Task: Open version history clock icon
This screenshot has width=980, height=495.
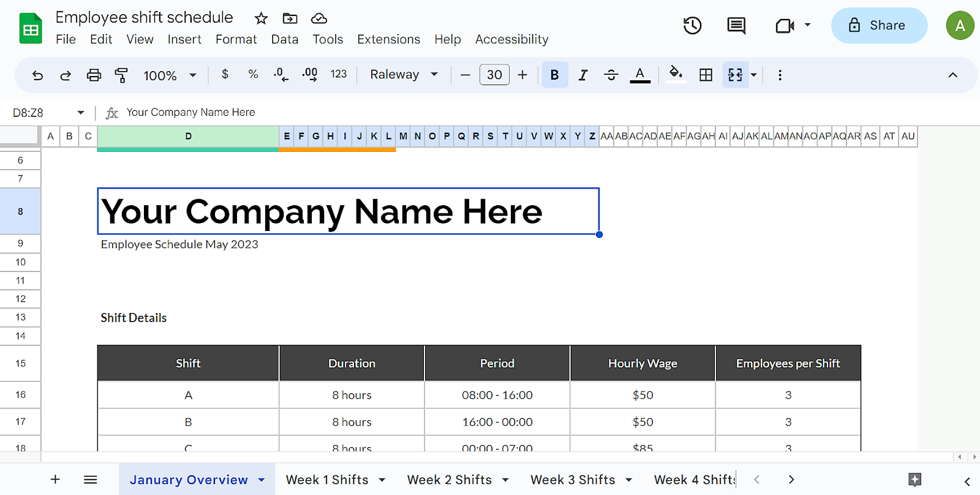Action: tap(692, 26)
